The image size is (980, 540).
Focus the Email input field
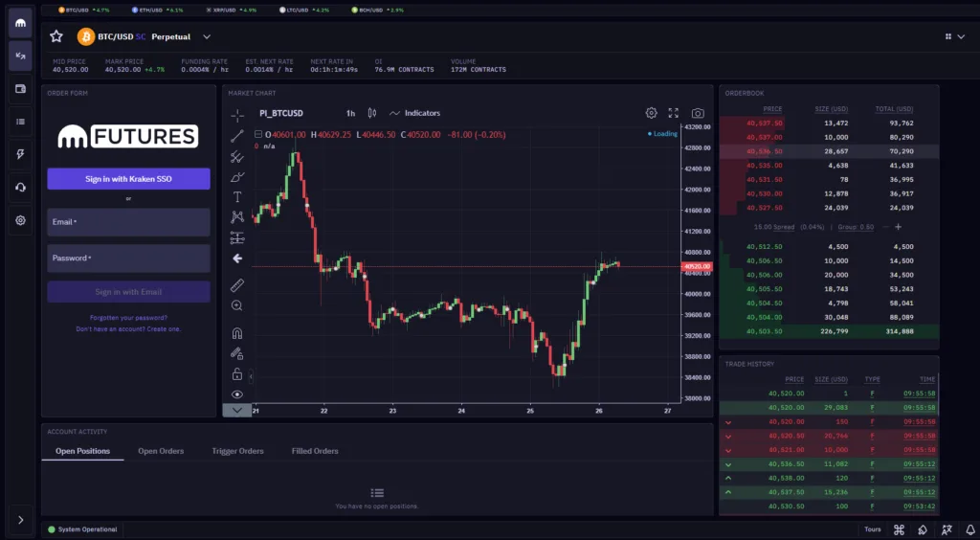tap(129, 222)
